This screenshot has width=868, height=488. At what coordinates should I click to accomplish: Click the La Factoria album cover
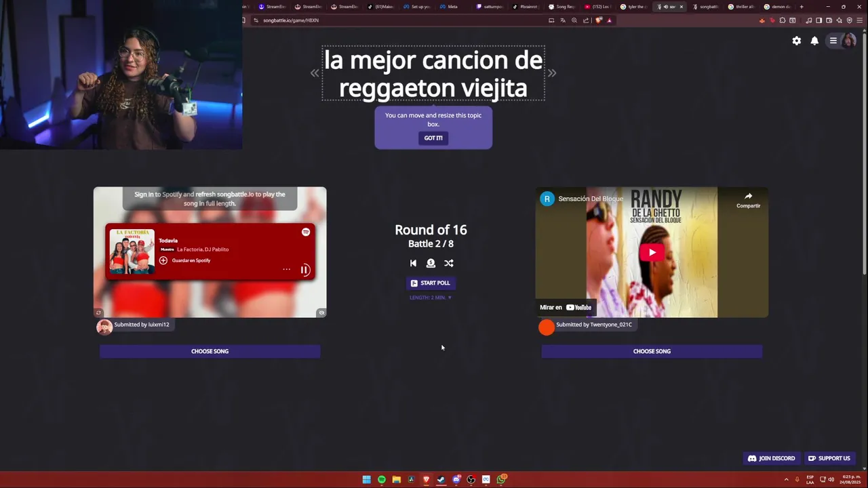click(132, 251)
